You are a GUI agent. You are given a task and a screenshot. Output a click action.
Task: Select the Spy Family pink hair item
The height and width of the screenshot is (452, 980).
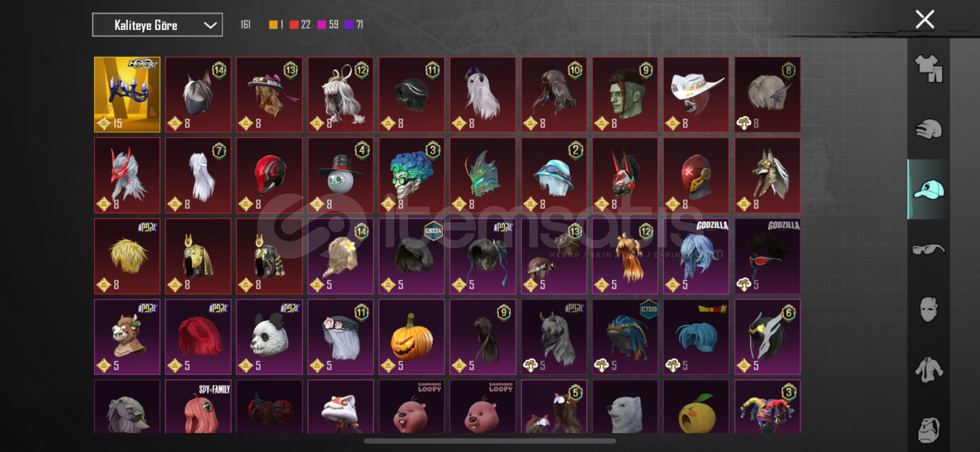click(x=198, y=406)
